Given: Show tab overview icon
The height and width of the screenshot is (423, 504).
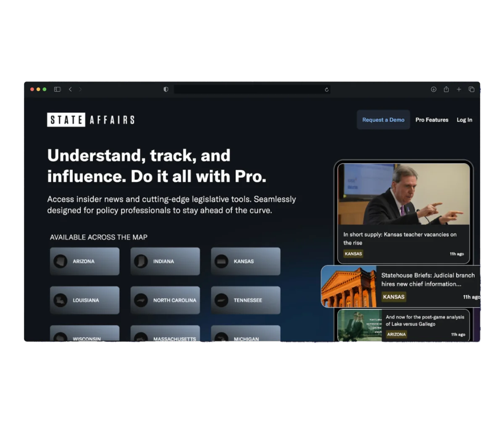Looking at the screenshot, I should coord(471,89).
